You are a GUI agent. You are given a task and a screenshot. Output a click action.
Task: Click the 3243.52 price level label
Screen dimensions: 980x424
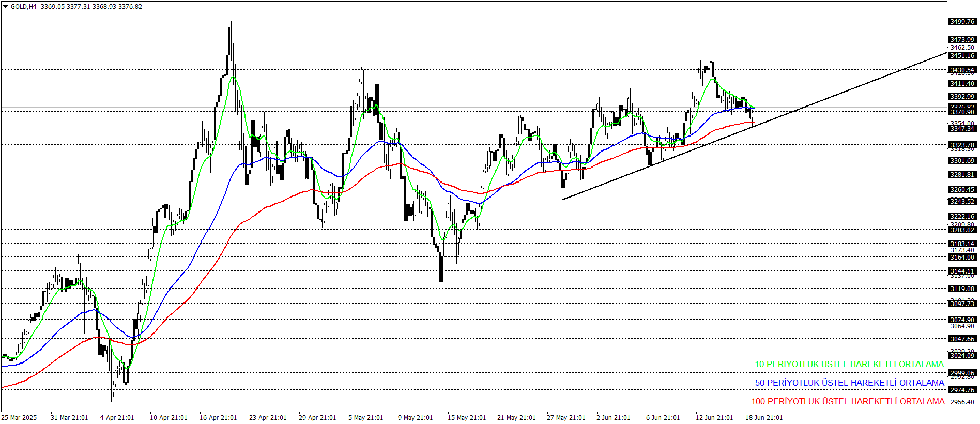[x=962, y=201]
